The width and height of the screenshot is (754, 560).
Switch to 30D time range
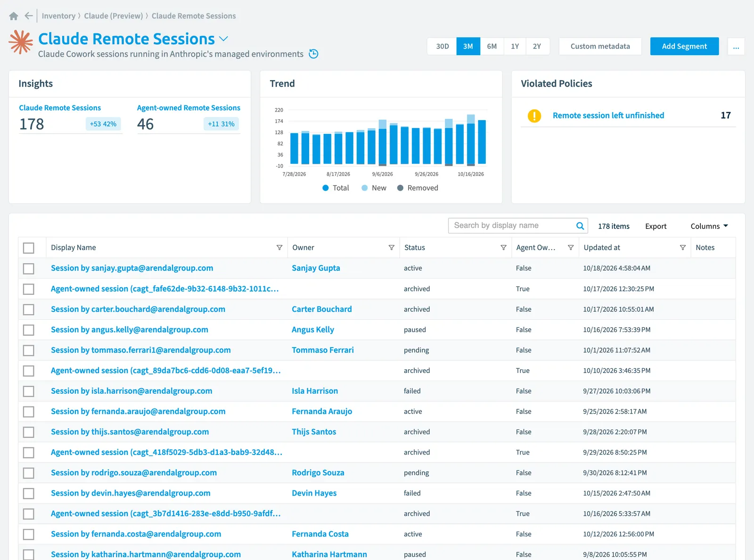click(442, 46)
